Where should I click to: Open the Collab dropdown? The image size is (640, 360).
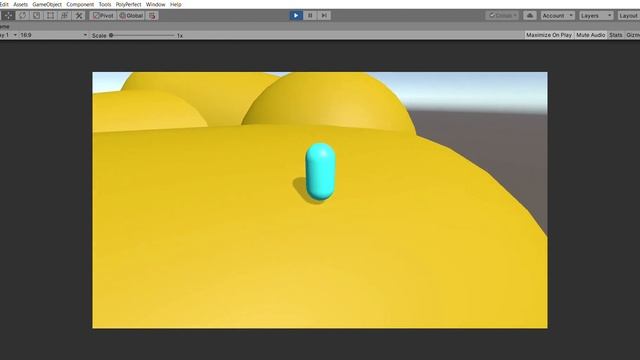502,16
